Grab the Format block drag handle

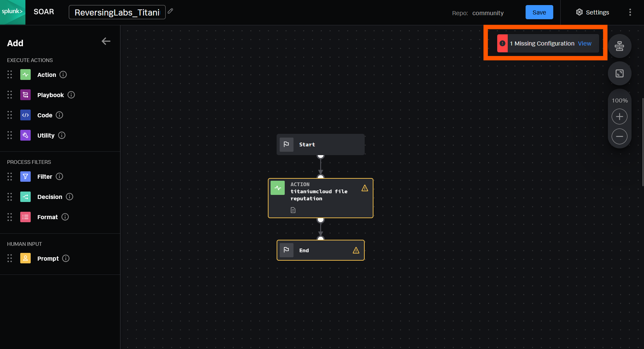pyautogui.click(x=10, y=217)
